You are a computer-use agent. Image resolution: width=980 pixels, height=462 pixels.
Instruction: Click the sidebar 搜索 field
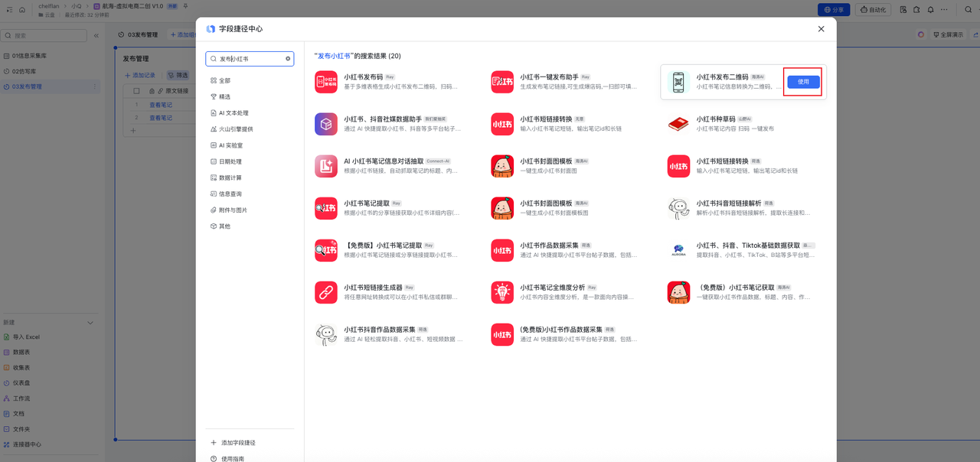point(44,35)
